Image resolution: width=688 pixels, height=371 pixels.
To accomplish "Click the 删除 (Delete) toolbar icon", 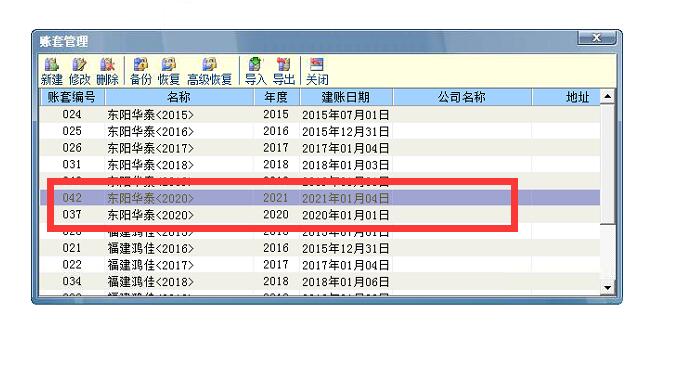I will pos(108,71).
